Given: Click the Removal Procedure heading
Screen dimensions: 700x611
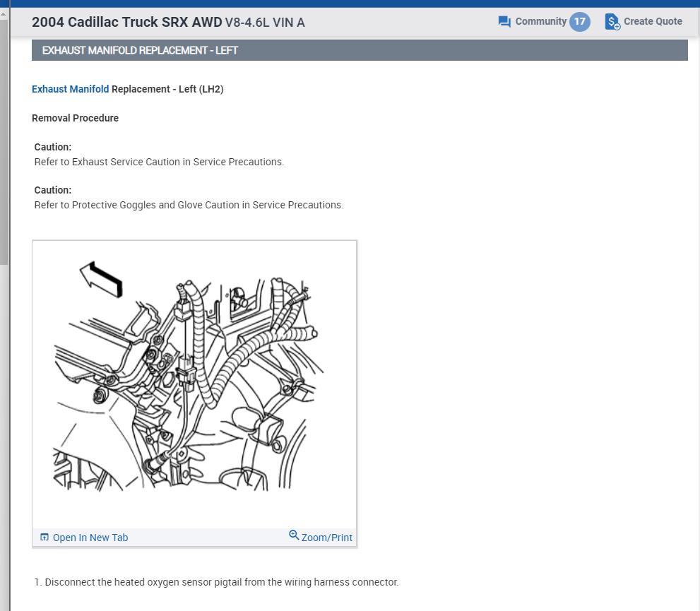Looking at the screenshot, I should point(75,118).
